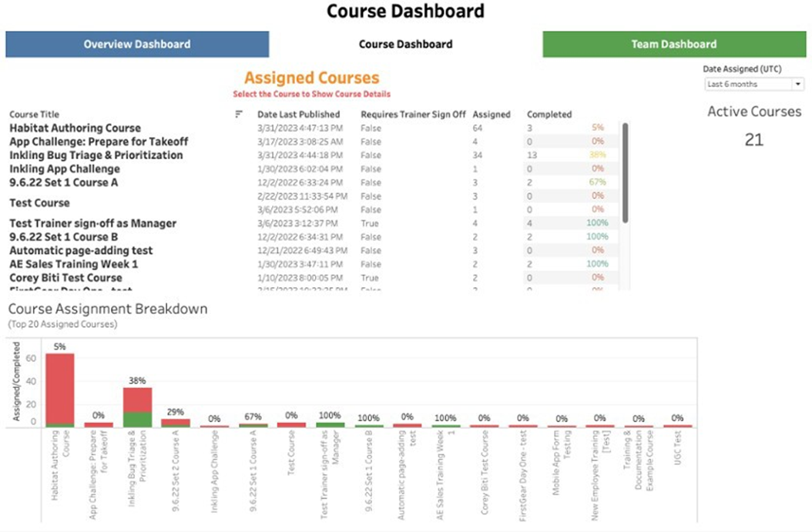Select Inkling Bug Triage & Prioritization course
Viewport: 812px width, 532px height.
pyautogui.click(x=96, y=155)
